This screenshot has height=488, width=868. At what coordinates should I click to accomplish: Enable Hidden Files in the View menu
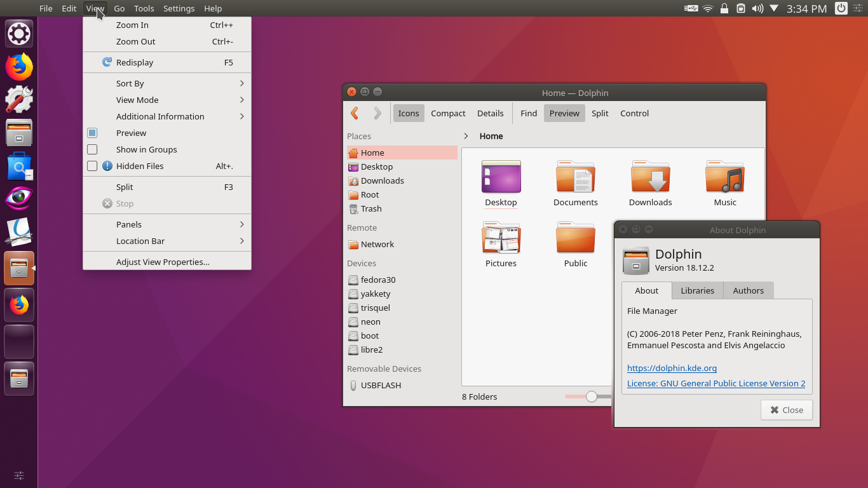[92, 166]
